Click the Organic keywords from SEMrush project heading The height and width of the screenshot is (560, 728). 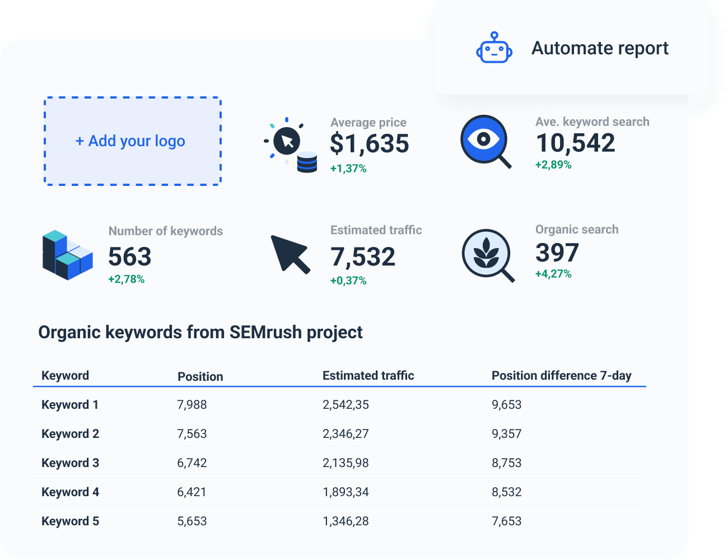[200, 332]
